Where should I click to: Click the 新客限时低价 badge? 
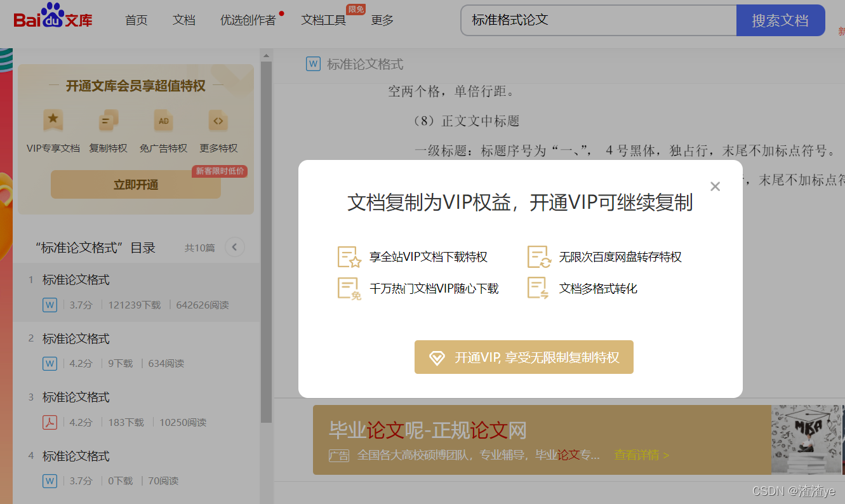pyautogui.click(x=220, y=171)
